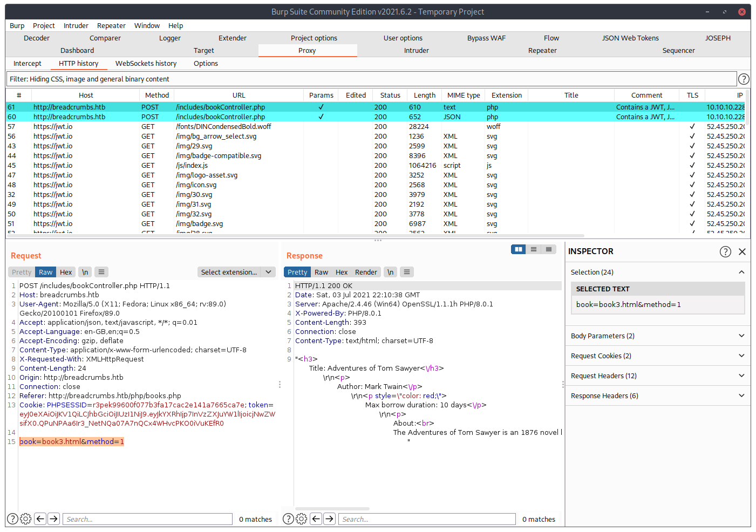Click the request search previous-match arrow

(40, 519)
